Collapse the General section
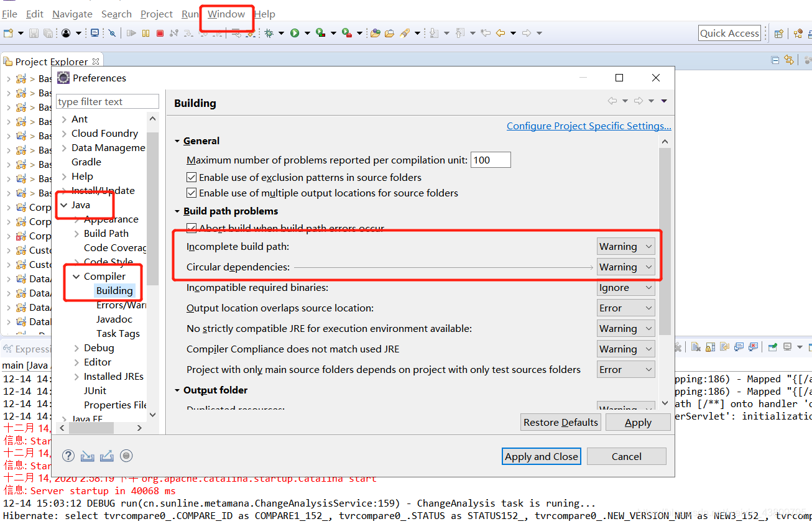812x524 pixels. pos(177,141)
